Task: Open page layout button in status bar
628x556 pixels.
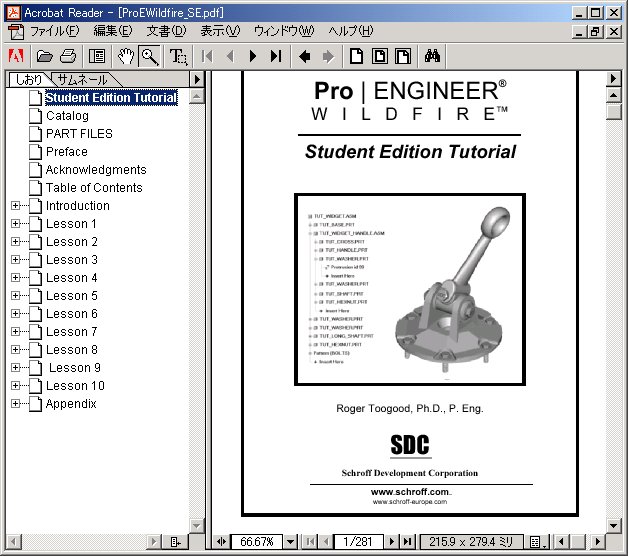Action: 536,542
